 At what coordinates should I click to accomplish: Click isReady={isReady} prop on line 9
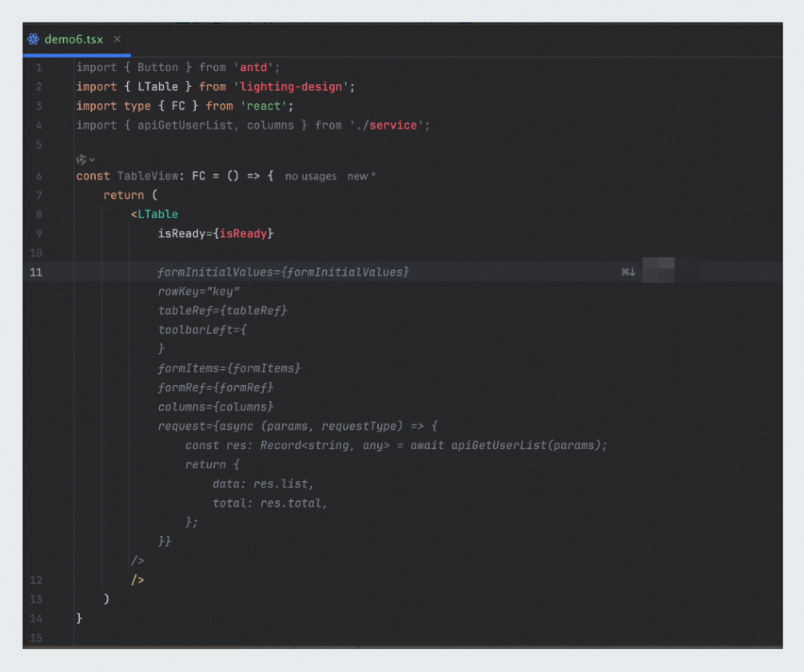tap(215, 234)
